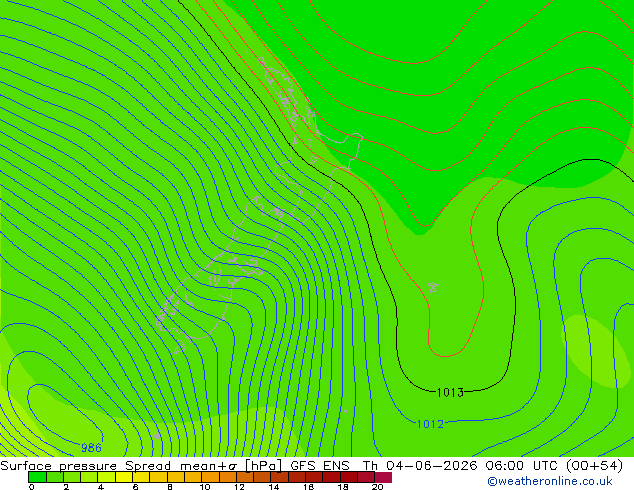Click the 1013 black isobar label
This screenshot has height=490, width=634.
click(x=450, y=392)
